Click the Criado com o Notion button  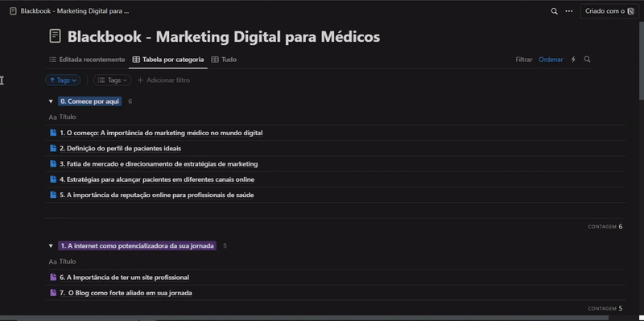tap(609, 11)
